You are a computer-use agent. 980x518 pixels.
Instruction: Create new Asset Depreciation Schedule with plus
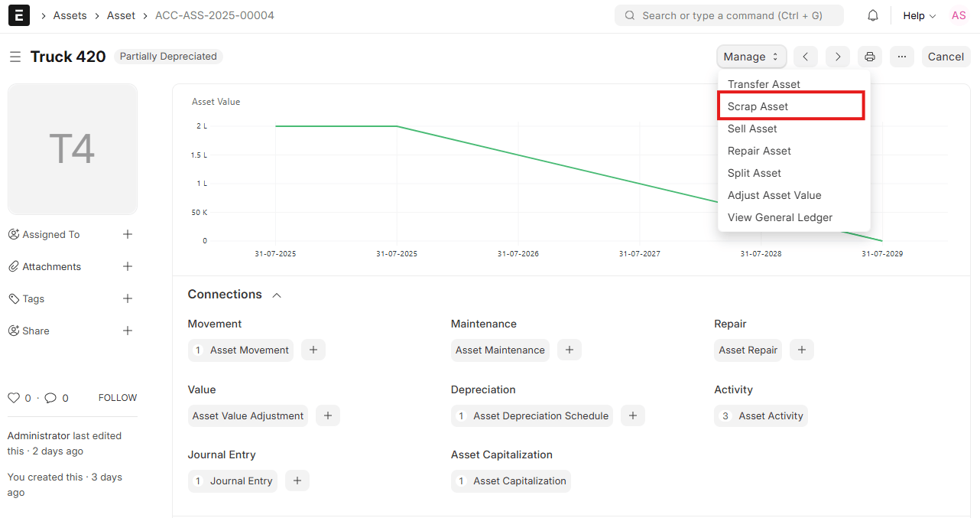click(x=633, y=415)
